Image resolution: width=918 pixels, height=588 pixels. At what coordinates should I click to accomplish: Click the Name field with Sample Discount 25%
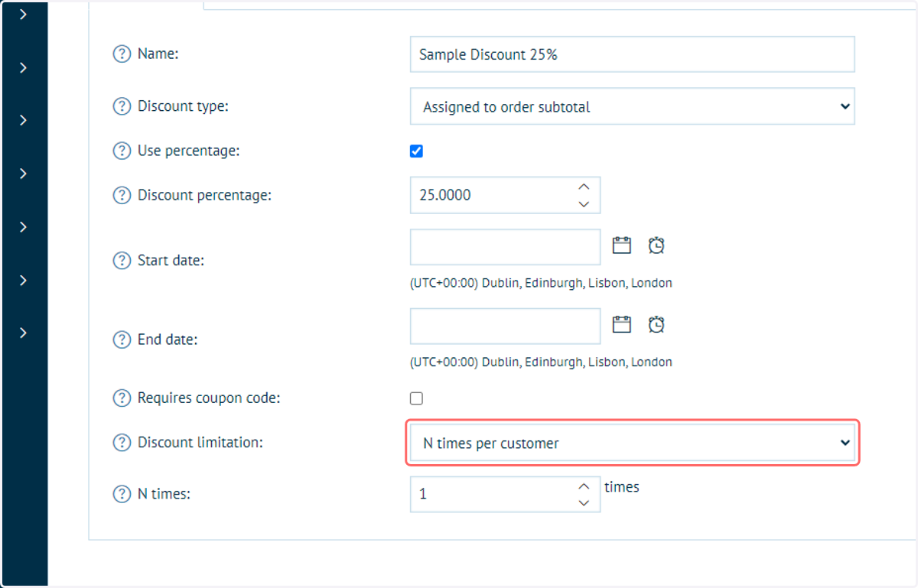click(x=632, y=54)
